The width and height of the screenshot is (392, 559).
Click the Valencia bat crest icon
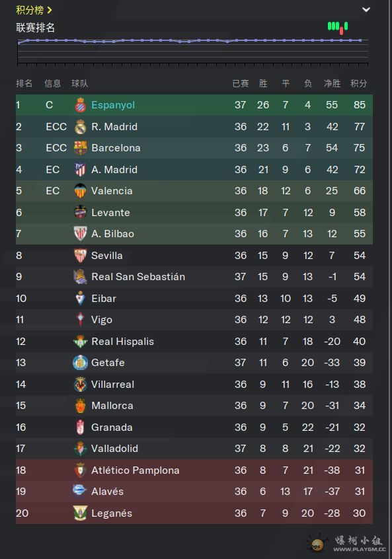[80, 191]
